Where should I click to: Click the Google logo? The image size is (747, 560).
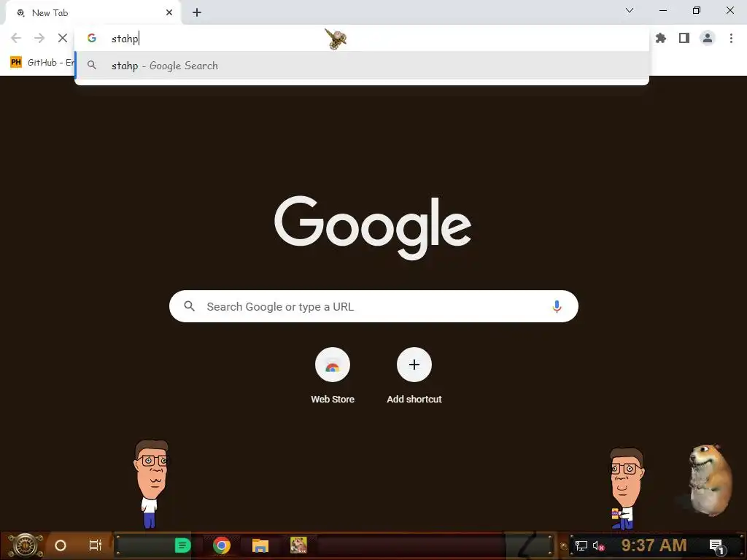coord(373,227)
